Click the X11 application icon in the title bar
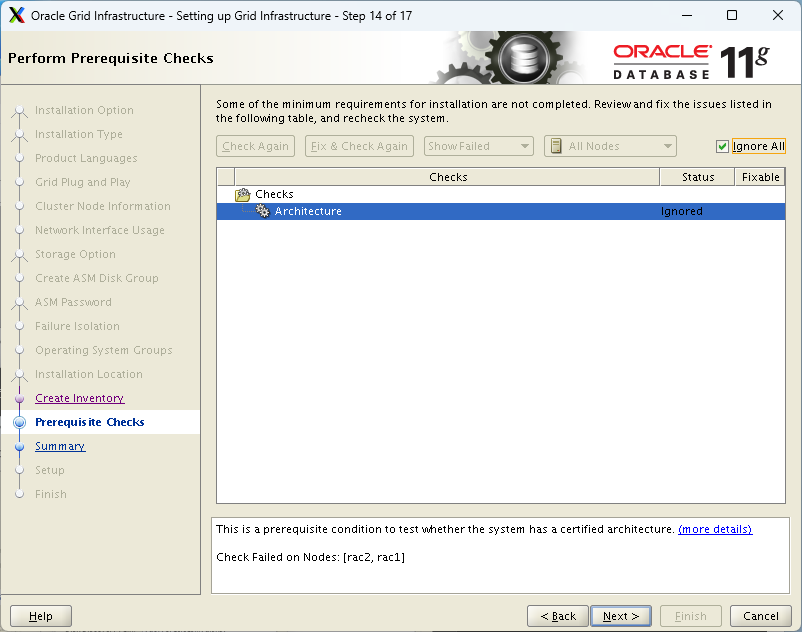The width and height of the screenshot is (802, 632). pyautogui.click(x=16, y=15)
